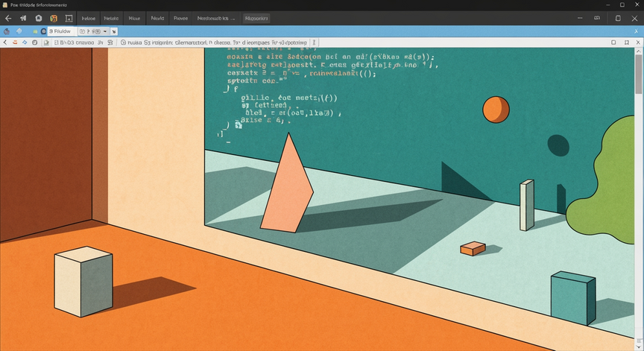This screenshot has height=351, width=644.
Task: Click the small green icon on the blue bar
Action: (x=35, y=31)
